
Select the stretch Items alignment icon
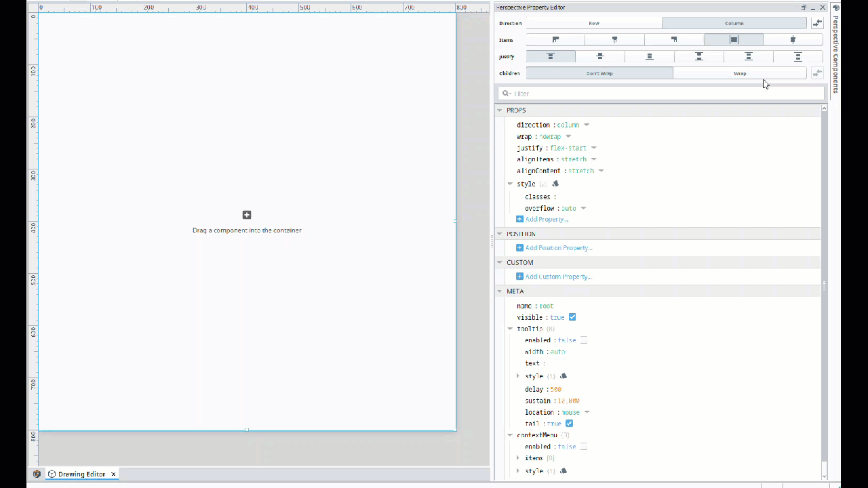733,40
